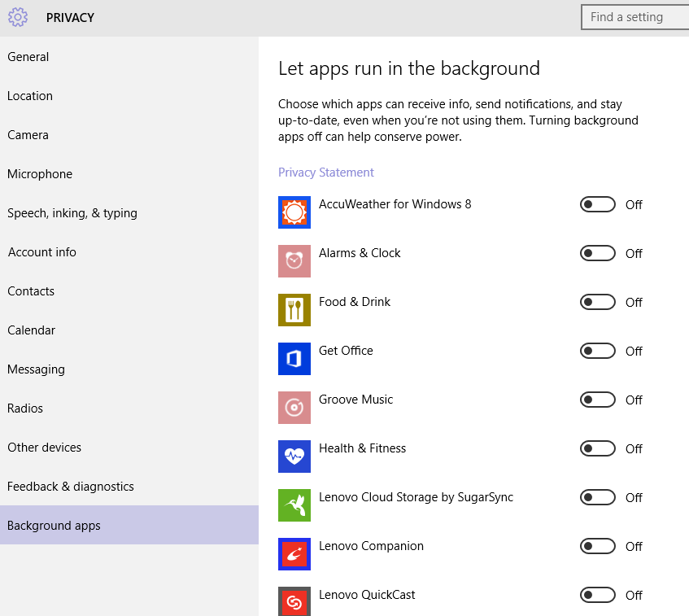This screenshot has width=689, height=616.
Task: Toggle Lenovo Cloud Storage by SugarSync switch
Action: (x=598, y=497)
